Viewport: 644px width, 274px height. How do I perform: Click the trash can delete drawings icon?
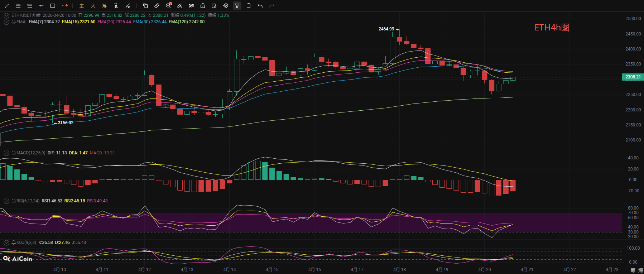[x=249, y=6]
